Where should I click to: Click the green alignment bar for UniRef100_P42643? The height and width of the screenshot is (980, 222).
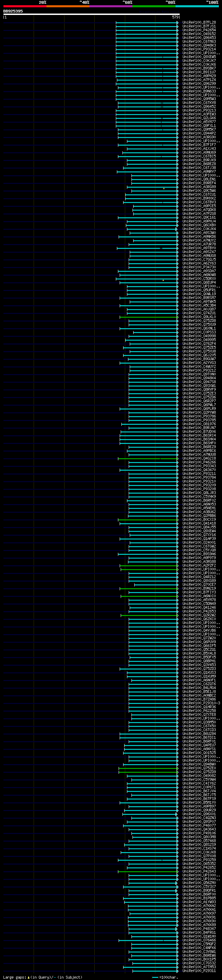[148, 871]
